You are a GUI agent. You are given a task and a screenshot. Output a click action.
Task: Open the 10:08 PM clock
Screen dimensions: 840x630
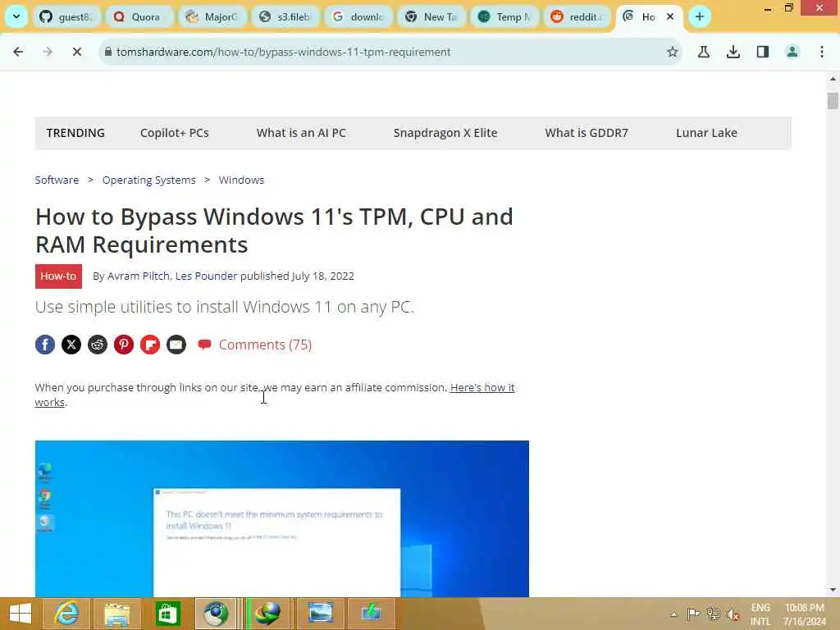pyautogui.click(x=805, y=614)
